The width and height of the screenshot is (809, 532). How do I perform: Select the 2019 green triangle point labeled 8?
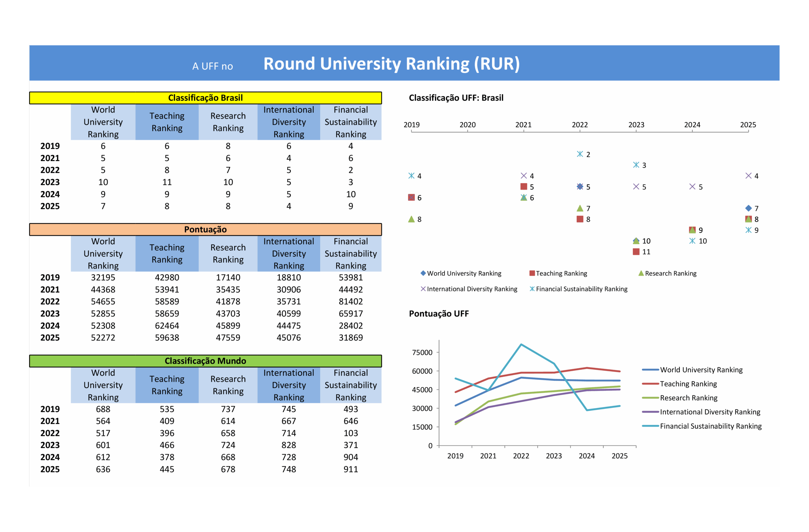pyautogui.click(x=411, y=219)
